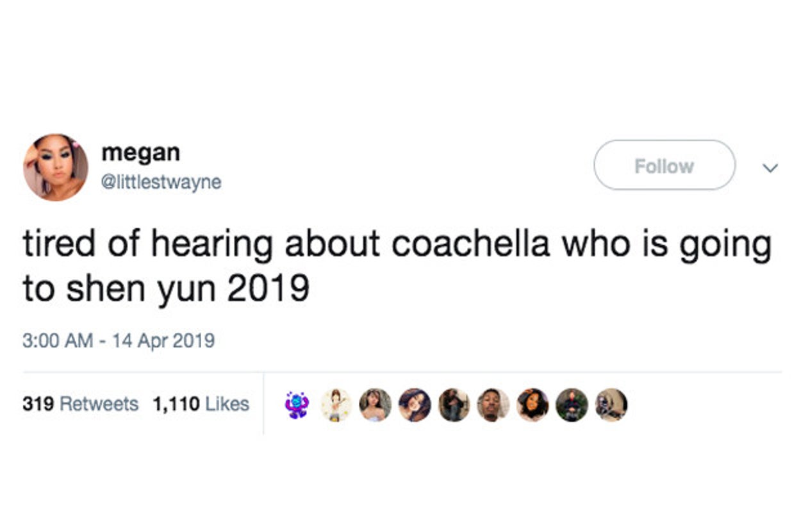Open the display name megan
This screenshot has width=801, height=532.
140,153
